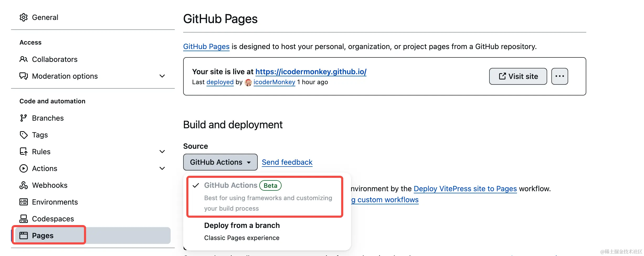This screenshot has height=256, width=644.
Task: Expand the Rules section chevron
Action: 162,152
